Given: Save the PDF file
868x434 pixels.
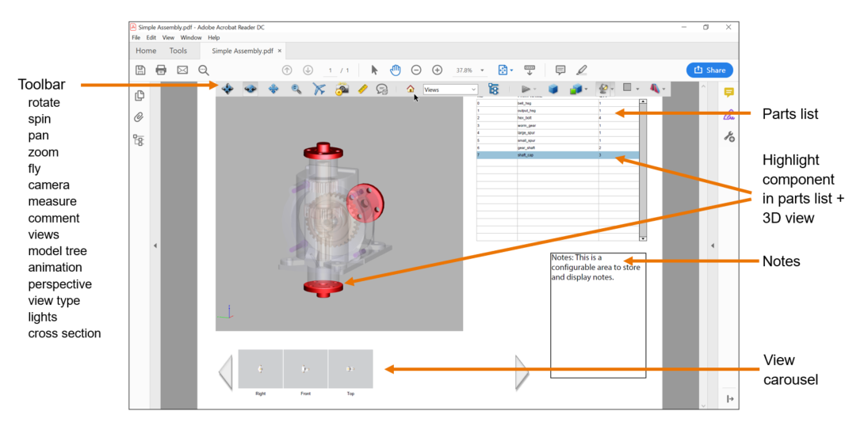Looking at the screenshot, I should coord(140,70).
